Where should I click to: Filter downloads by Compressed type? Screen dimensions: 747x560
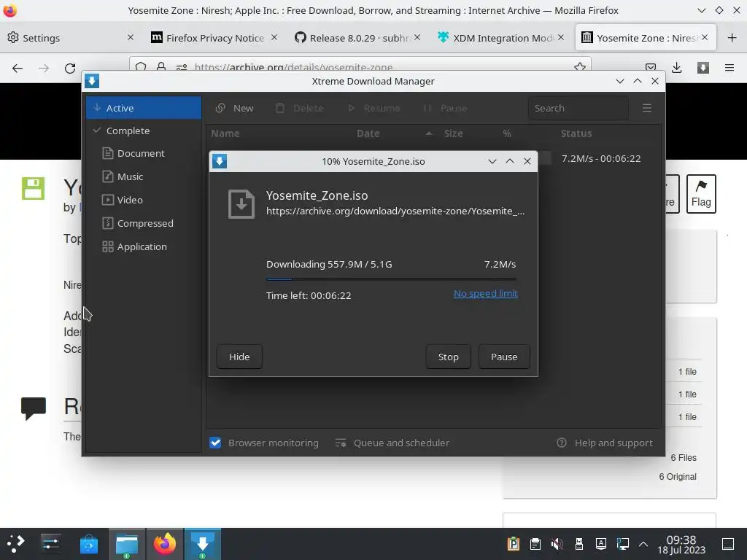coord(138,223)
